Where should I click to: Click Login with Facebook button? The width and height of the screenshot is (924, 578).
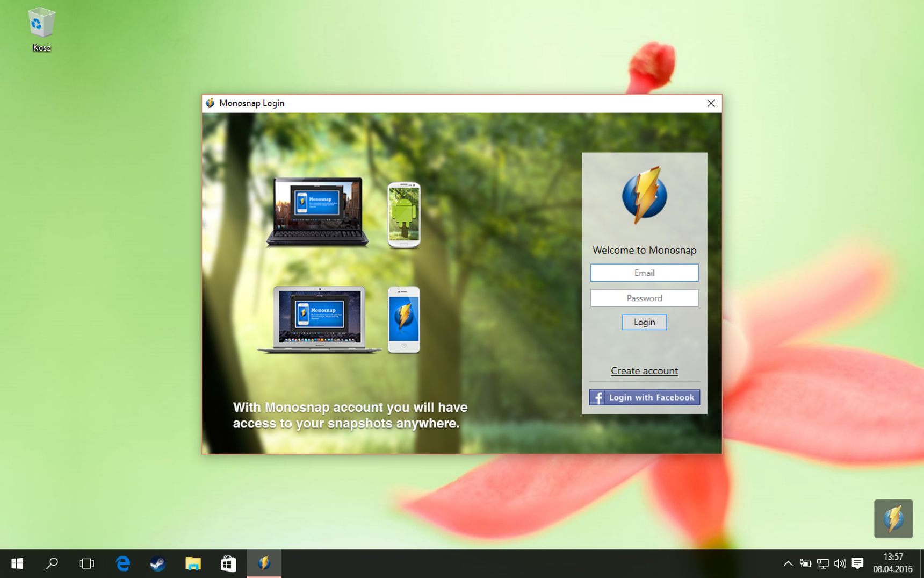[x=644, y=397]
